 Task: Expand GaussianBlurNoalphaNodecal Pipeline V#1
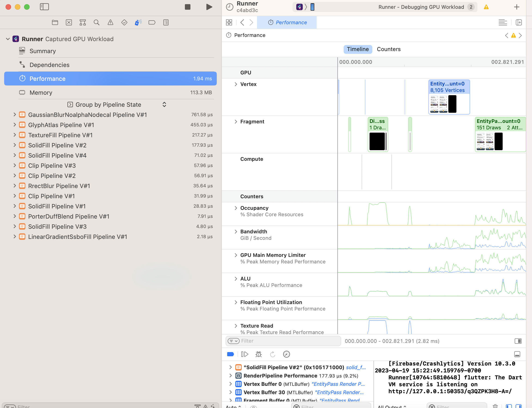pyautogui.click(x=15, y=115)
